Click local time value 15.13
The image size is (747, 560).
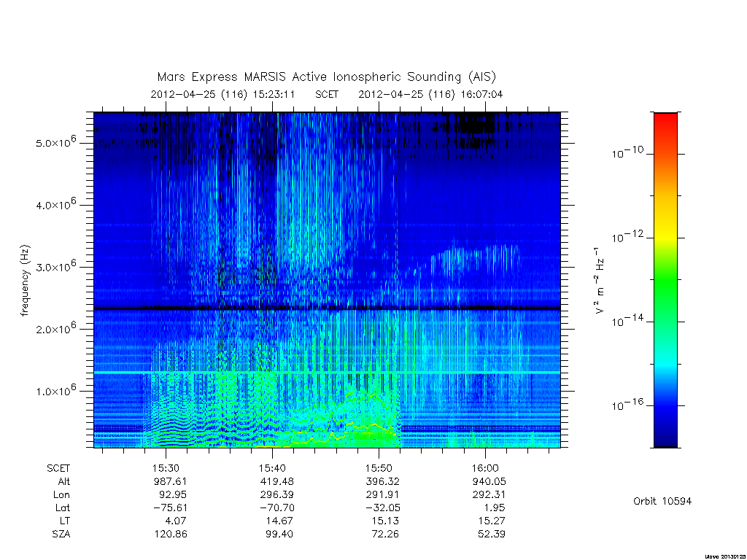tap(385, 521)
